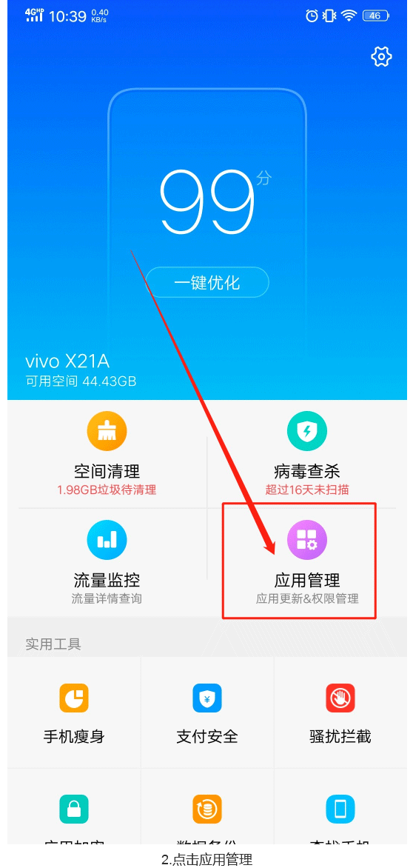The image size is (413, 868).
Task: Tap 1.98GB垃圾待清理 warning text
Action: (107, 490)
